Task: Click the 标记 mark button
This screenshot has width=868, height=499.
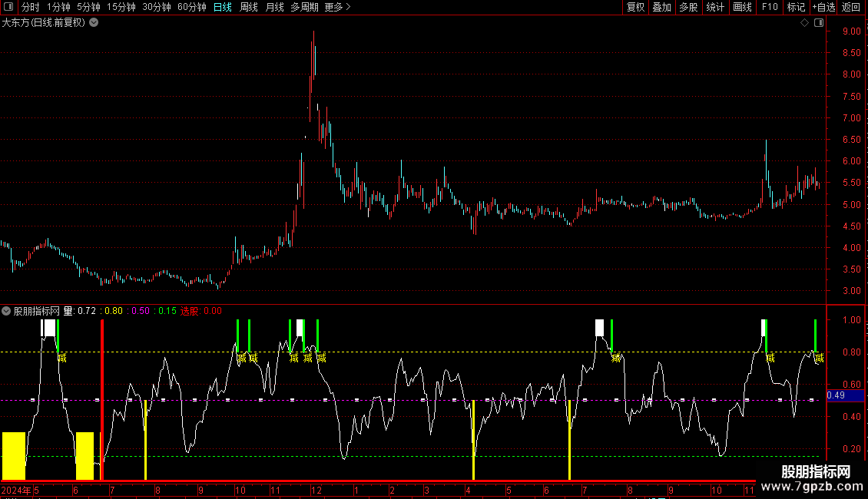Action: (796, 7)
